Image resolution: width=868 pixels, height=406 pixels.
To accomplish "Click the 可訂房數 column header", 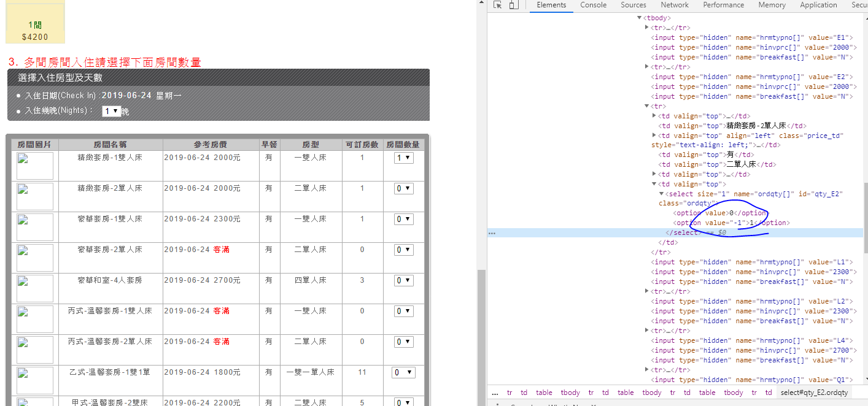I will (x=362, y=145).
